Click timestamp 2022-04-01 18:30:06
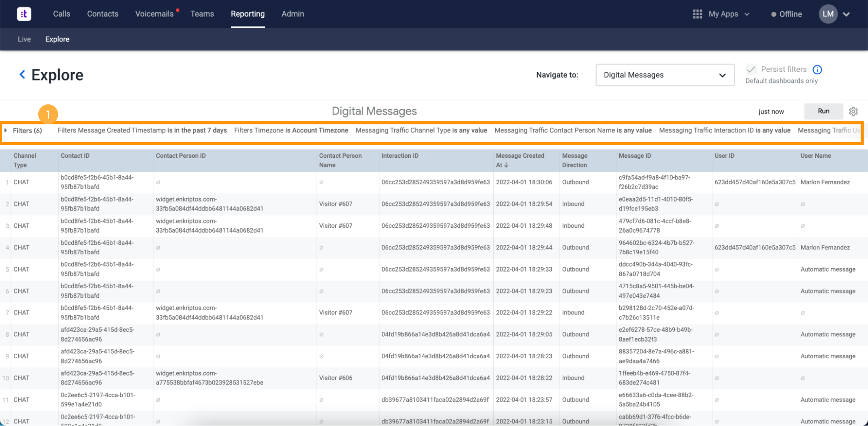The height and width of the screenshot is (426, 868). [x=524, y=182]
